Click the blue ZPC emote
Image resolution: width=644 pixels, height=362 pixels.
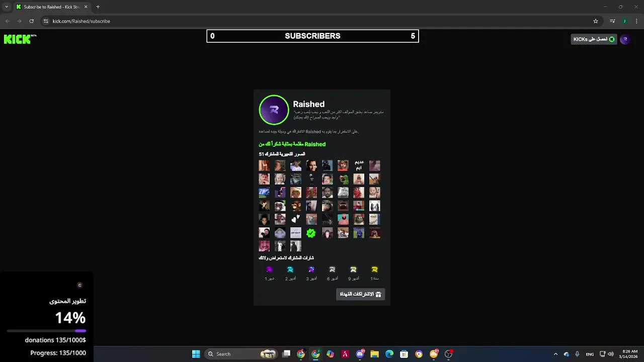pos(264,192)
